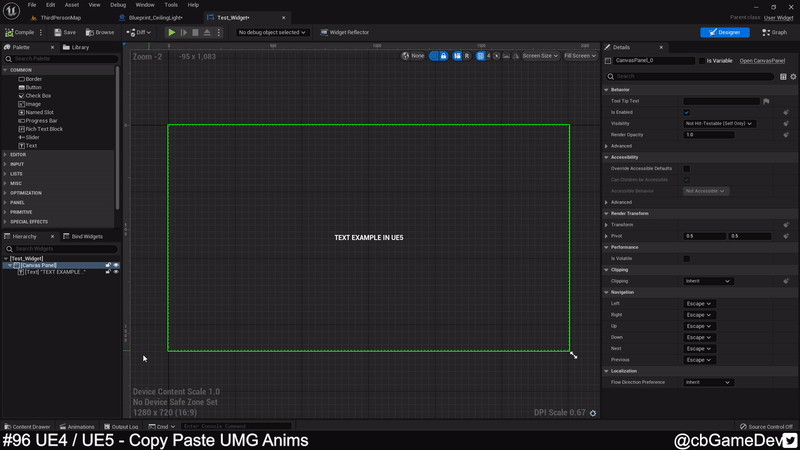Expand the Transform section under Render Transform
The width and height of the screenshot is (800, 450).
608,225
